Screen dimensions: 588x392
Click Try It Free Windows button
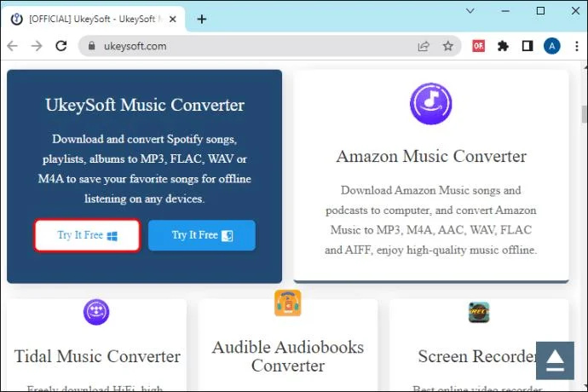click(88, 235)
